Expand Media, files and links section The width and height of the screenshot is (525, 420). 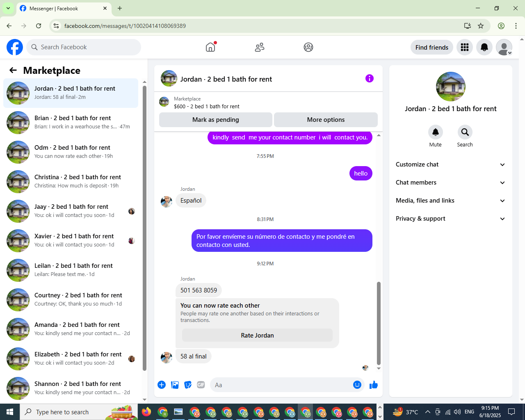click(451, 201)
